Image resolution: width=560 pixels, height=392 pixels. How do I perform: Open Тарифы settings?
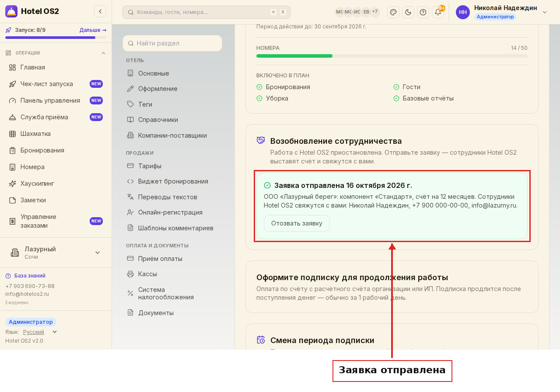172,166
